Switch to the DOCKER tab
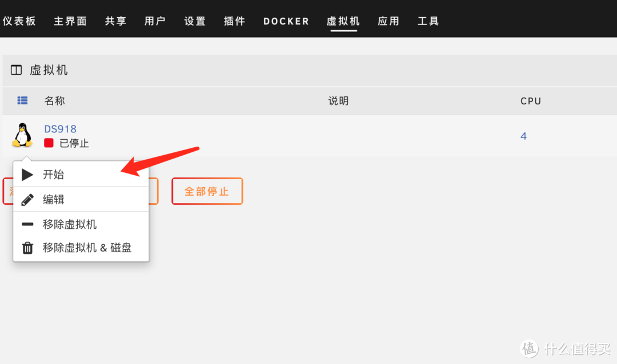This screenshot has height=364, width=617. pos(286,21)
